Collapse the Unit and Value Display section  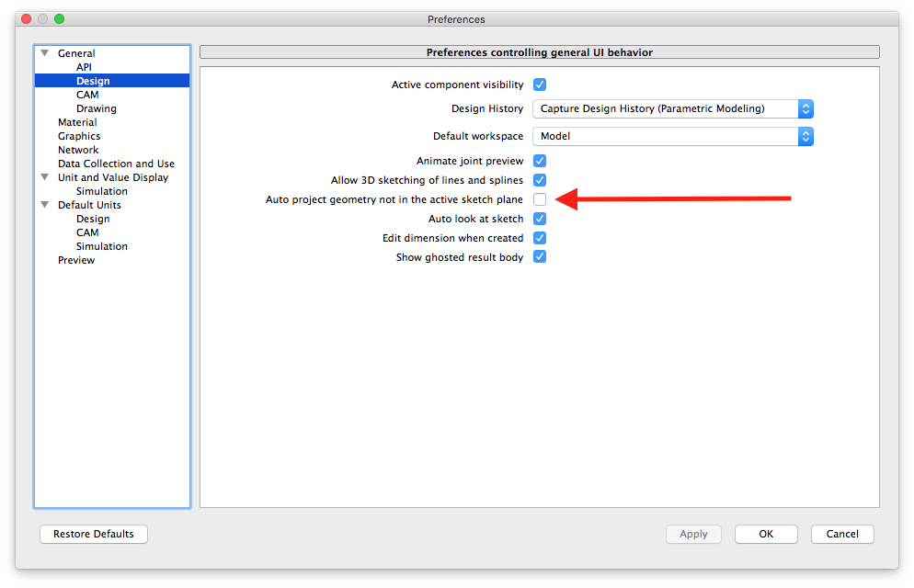pyautogui.click(x=45, y=177)
